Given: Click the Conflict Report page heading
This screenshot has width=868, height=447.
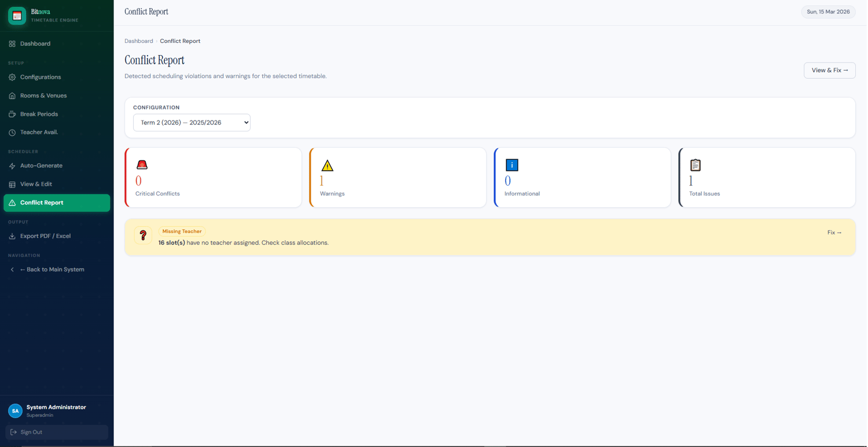Looking at the screenshot, I should (x=155, y=60).
